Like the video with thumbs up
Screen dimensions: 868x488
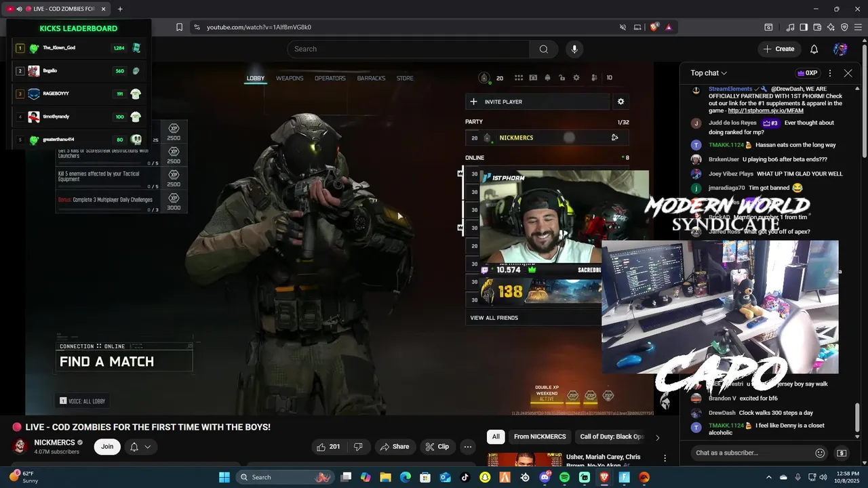(x=329, y=447)
